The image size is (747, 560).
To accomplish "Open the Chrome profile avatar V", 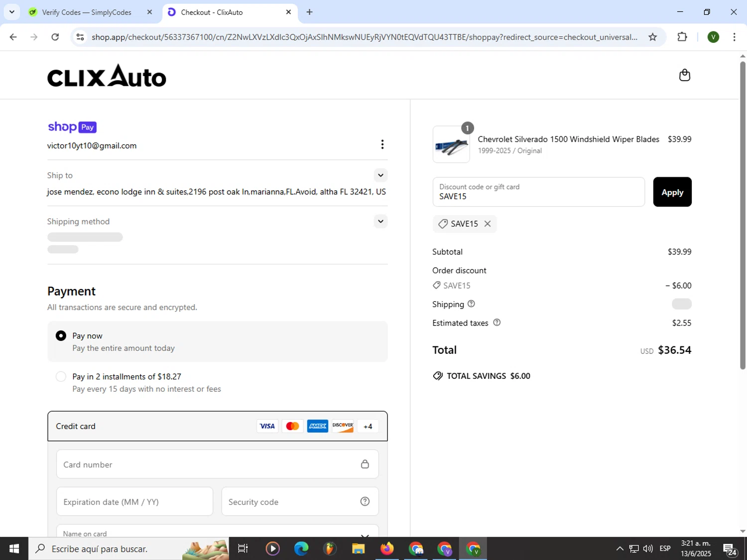I will (x=713, y=37).
